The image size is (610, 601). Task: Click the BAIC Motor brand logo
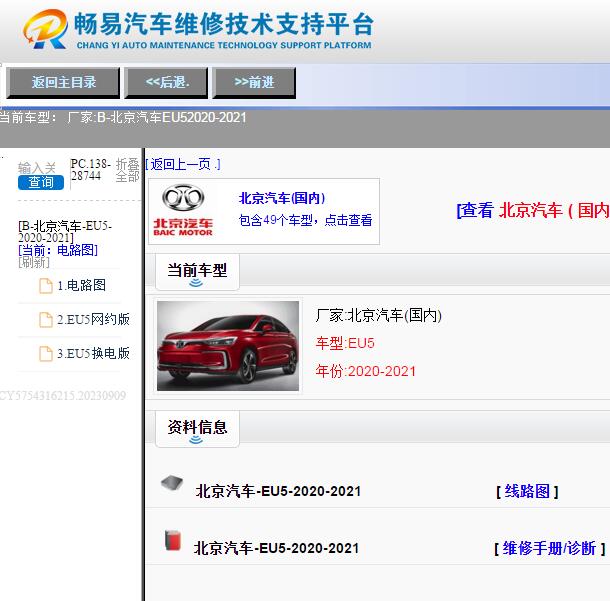(183, 210)
